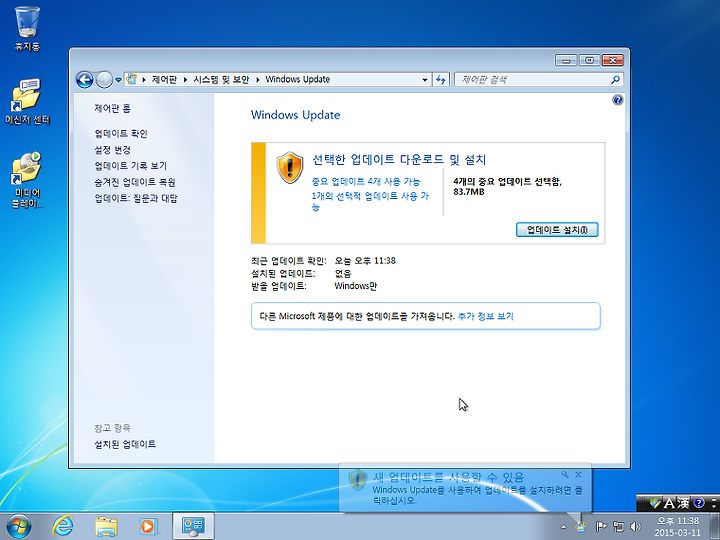This screenshot has height=540, width=720.
Task: Expand the arrow before 시스템 및 보안
Action: coord(185,80)
